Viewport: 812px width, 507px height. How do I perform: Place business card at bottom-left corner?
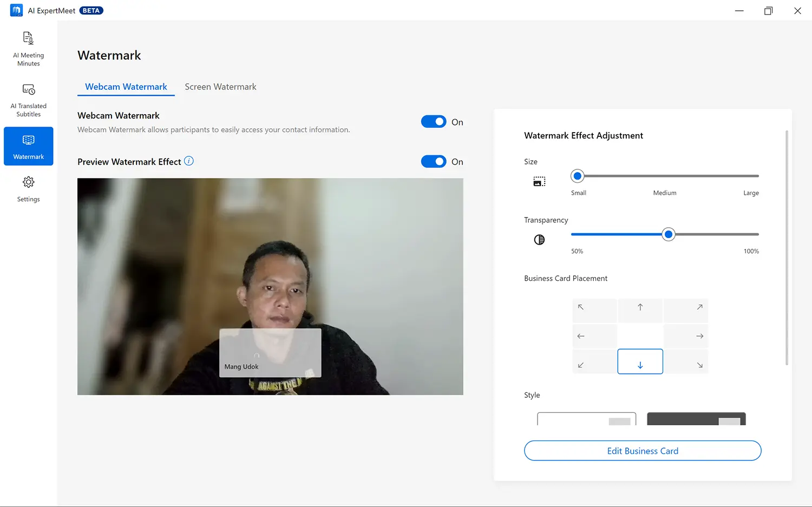pyautogui.click(x=594, y=362)
